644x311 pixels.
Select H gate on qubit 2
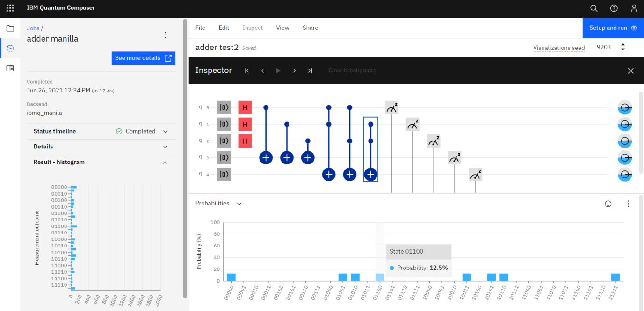[x=245, y=141]
